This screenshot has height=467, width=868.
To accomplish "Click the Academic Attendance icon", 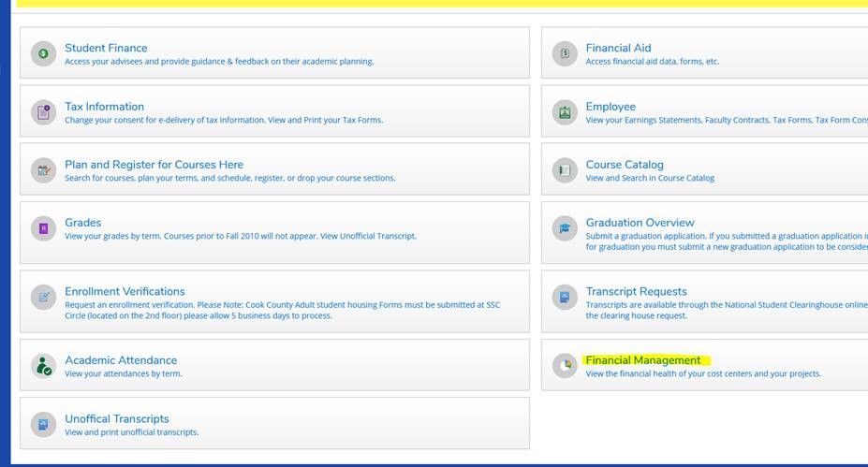I will 43,366.
